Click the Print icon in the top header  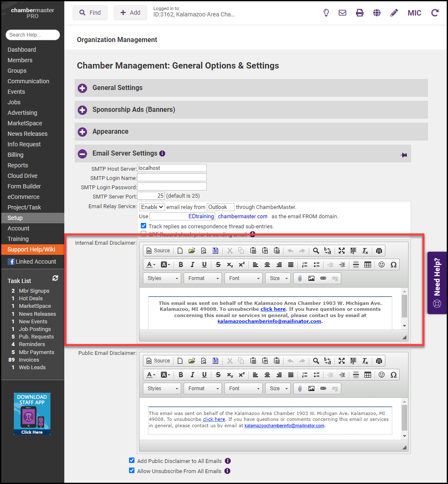pos(359,13)
